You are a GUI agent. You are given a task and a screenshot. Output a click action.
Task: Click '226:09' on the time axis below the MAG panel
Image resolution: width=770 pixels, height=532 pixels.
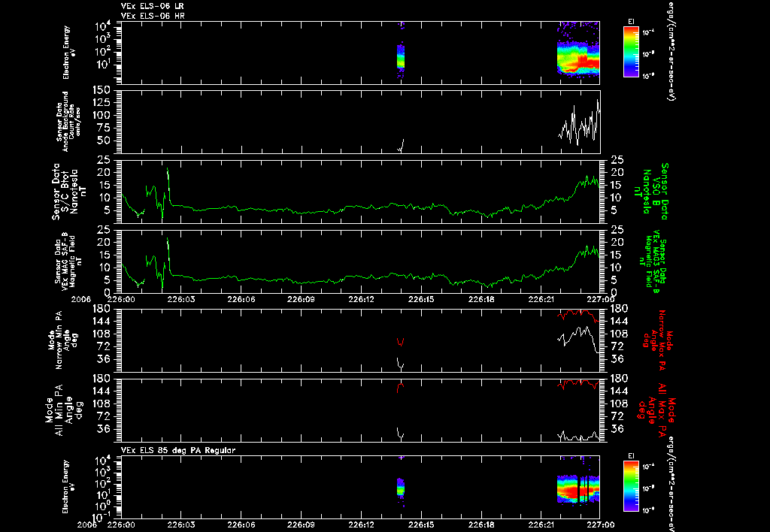click(301, 299)
